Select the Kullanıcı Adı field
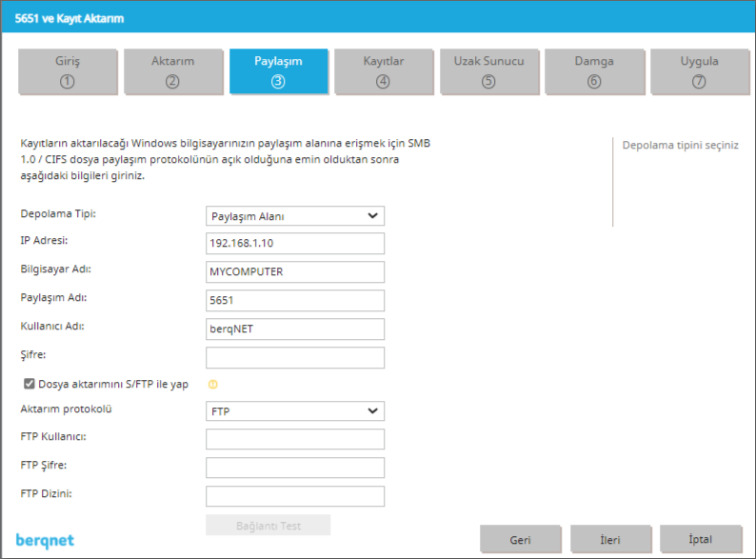756x559 pixels. [x=295, y=329]
